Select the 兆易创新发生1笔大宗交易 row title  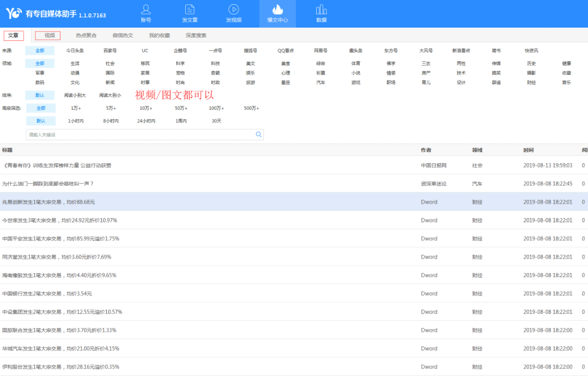pyautogui.click(x=48, y=202)
